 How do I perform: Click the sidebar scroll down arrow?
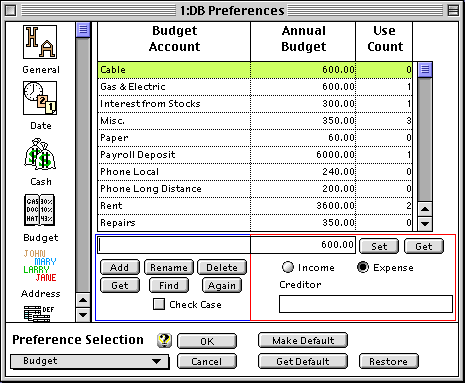tap(83, 314)
